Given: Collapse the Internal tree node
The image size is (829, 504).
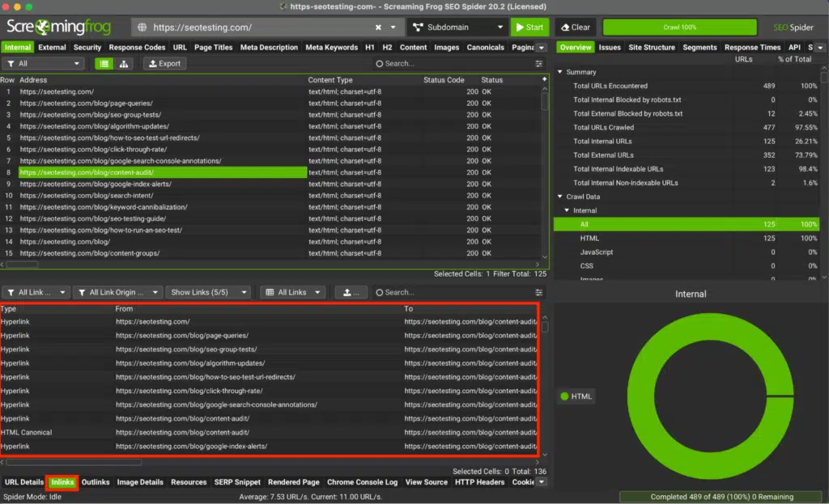Looking at the screenshot, I should click(x=567, y=210).
